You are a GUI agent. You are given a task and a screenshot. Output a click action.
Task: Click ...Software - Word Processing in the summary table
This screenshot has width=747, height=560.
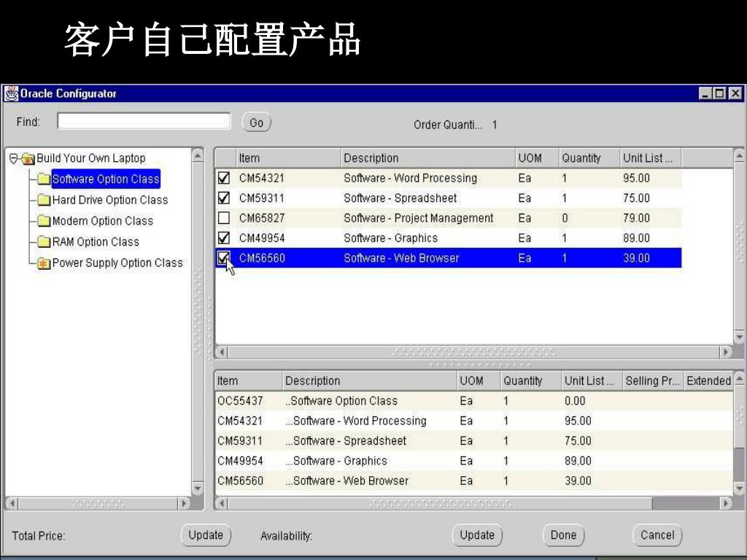pos(356,421)
